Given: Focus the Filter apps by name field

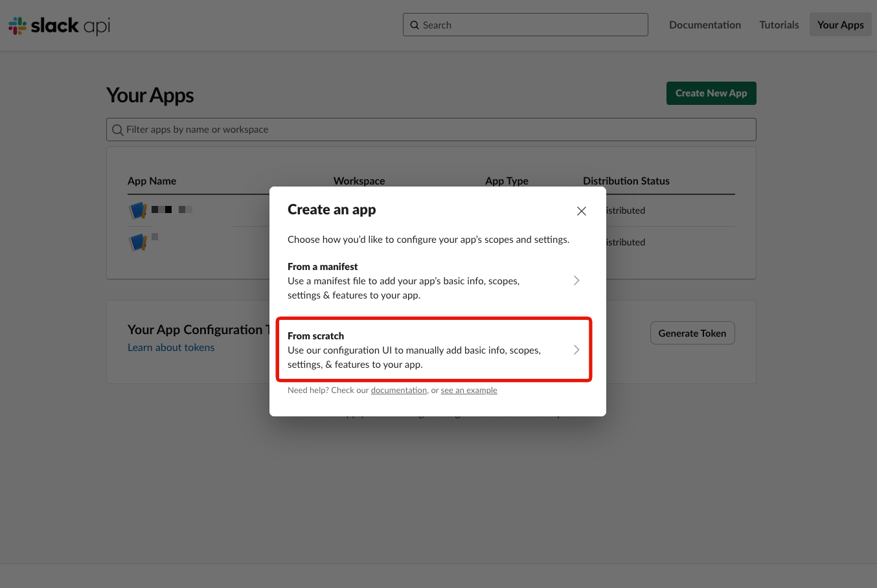Looking at the screenshot, I should coord(431,130).
